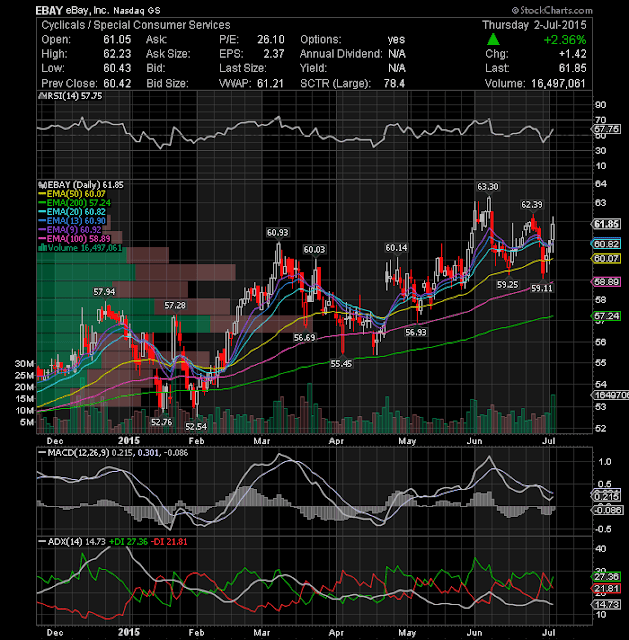The height and width of the screenshot is (640, 629).
Task: Click the 59.11 low annotation
Action: (542, 288)
